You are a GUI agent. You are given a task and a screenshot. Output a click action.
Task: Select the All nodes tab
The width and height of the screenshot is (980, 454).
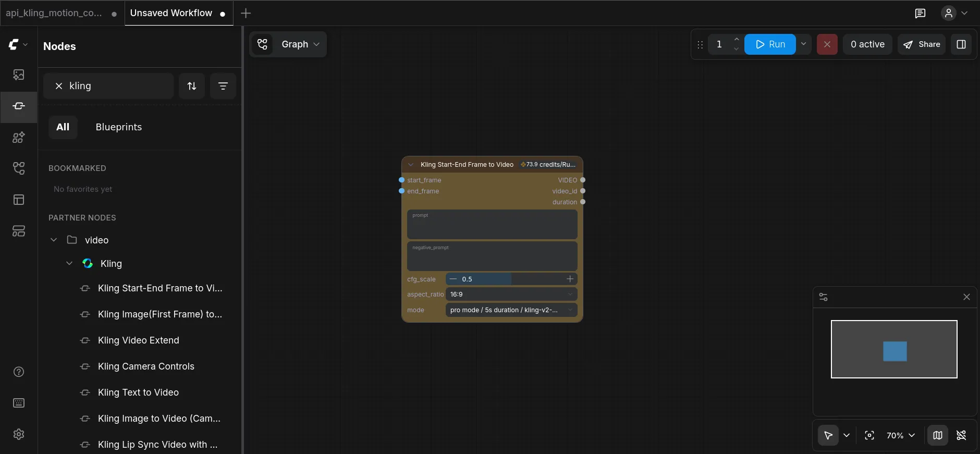click(x=63, y=127)
